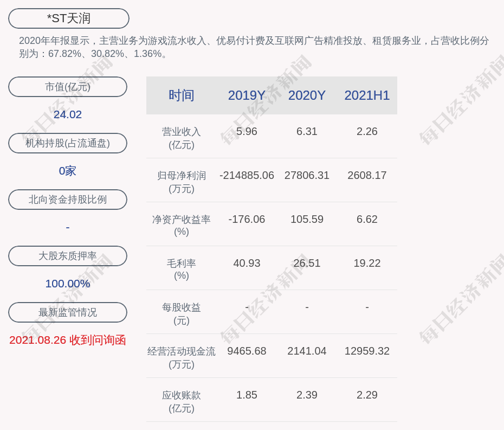
Task: Select revenue value 5.96
Action: [247, 132]
